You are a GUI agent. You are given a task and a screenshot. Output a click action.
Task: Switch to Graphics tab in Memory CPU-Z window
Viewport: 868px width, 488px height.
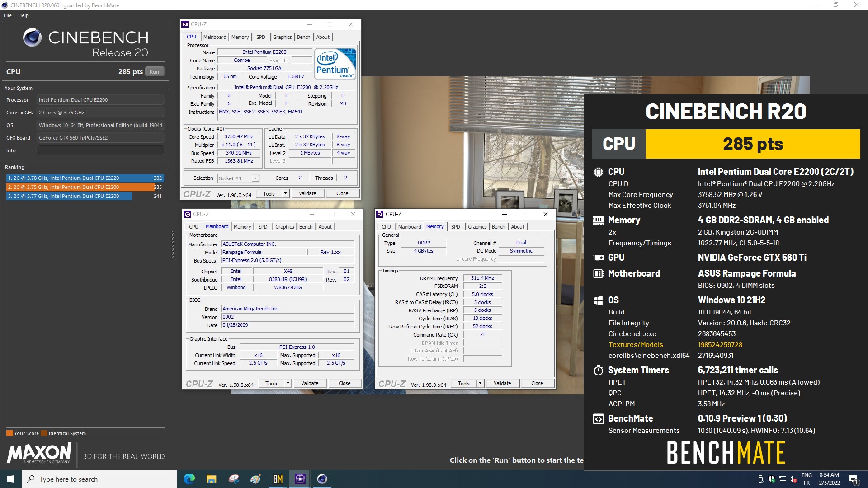pyautogui.click(x=477, y=227)
